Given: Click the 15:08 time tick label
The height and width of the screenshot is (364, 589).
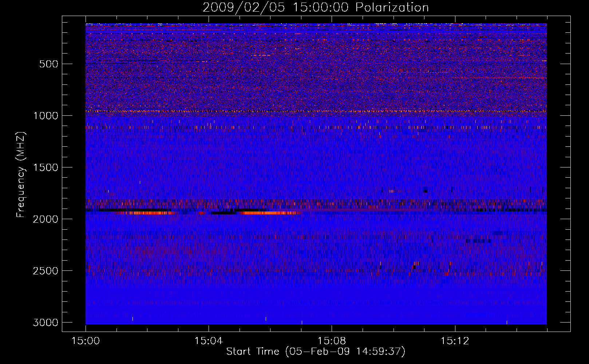Looking at the screenshot, I should (x=332, y=341).
